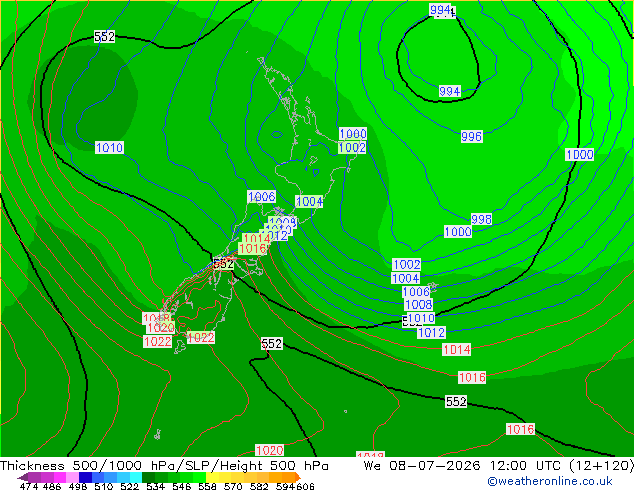Click the 570 legend scale value
Viewport: 634px width, 490px height.
233,486
